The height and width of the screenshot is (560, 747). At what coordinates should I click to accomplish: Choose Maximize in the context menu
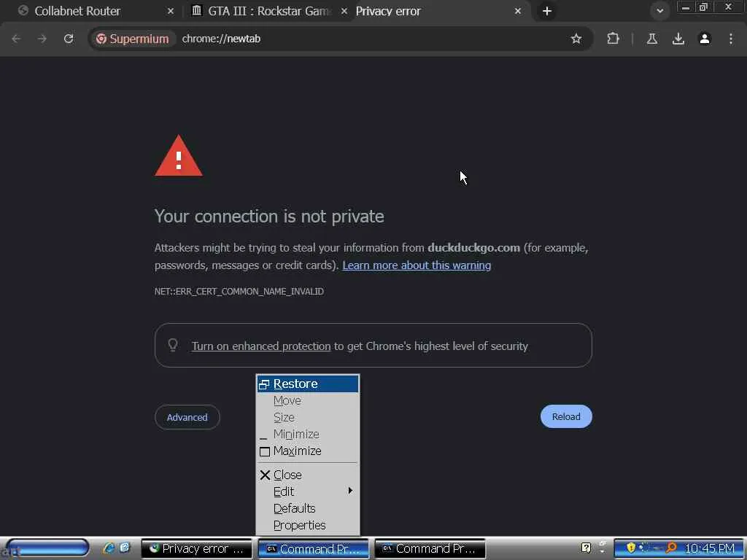(308, 451)
